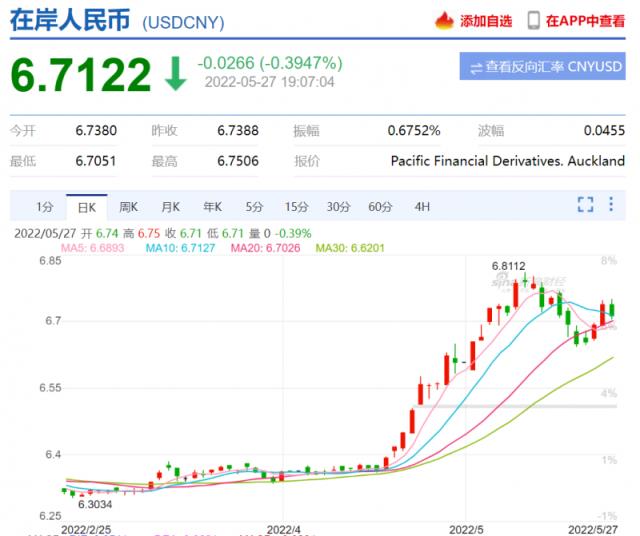Switch to the 年K chart tab
This screenshot has height=536, width=640.
point(213,207)
